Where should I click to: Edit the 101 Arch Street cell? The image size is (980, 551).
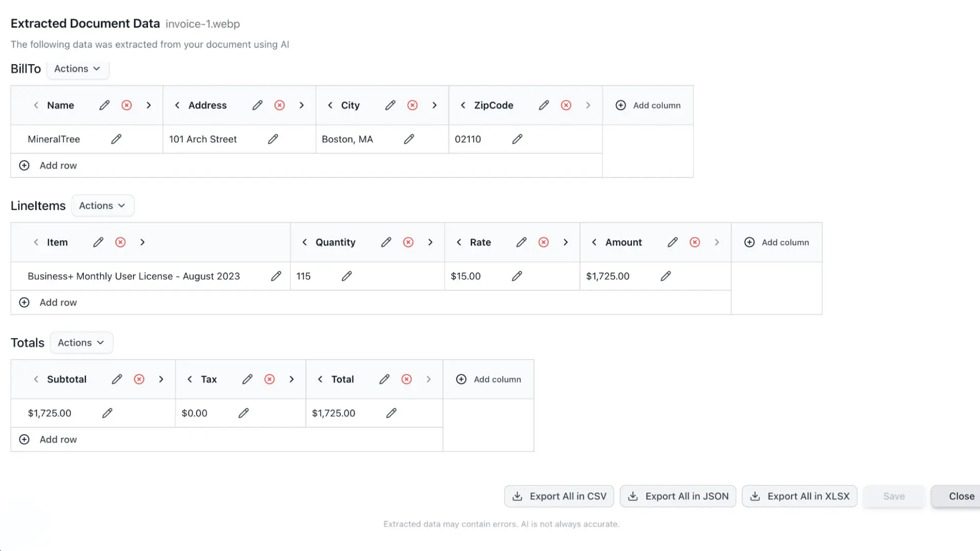pos(273,139)
